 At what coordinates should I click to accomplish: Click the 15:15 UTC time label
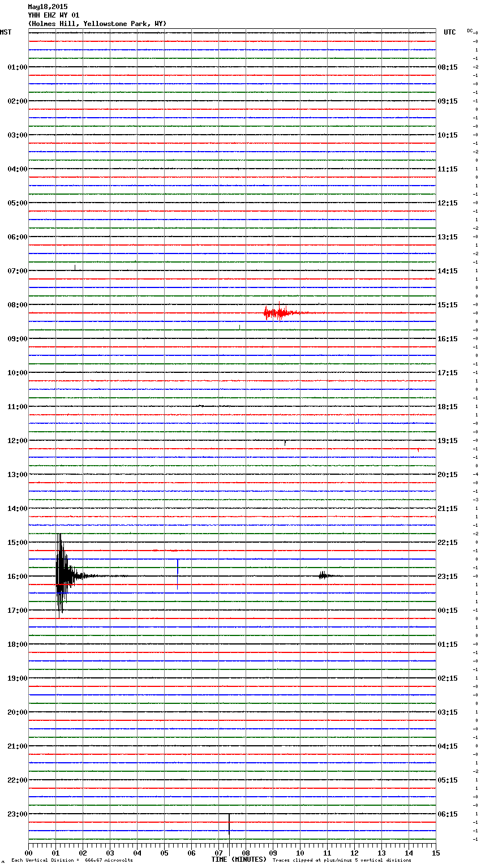pyautogui.click(x=448, y=305)
